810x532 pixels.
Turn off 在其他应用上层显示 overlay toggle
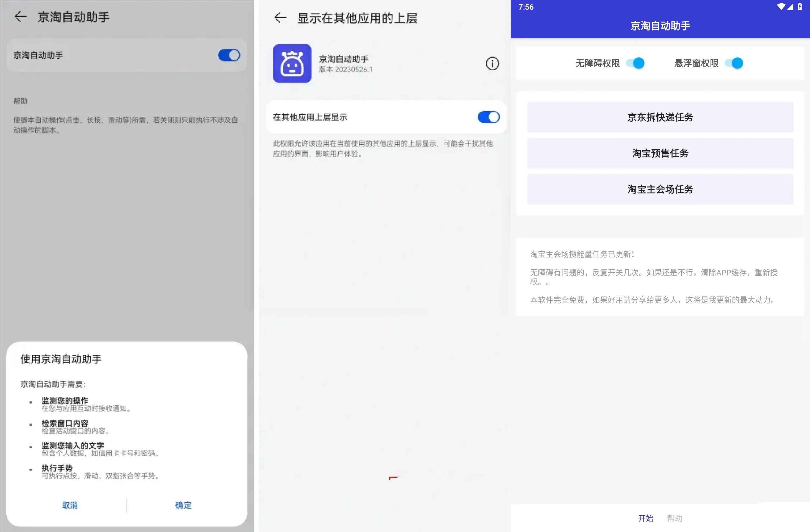488,117
